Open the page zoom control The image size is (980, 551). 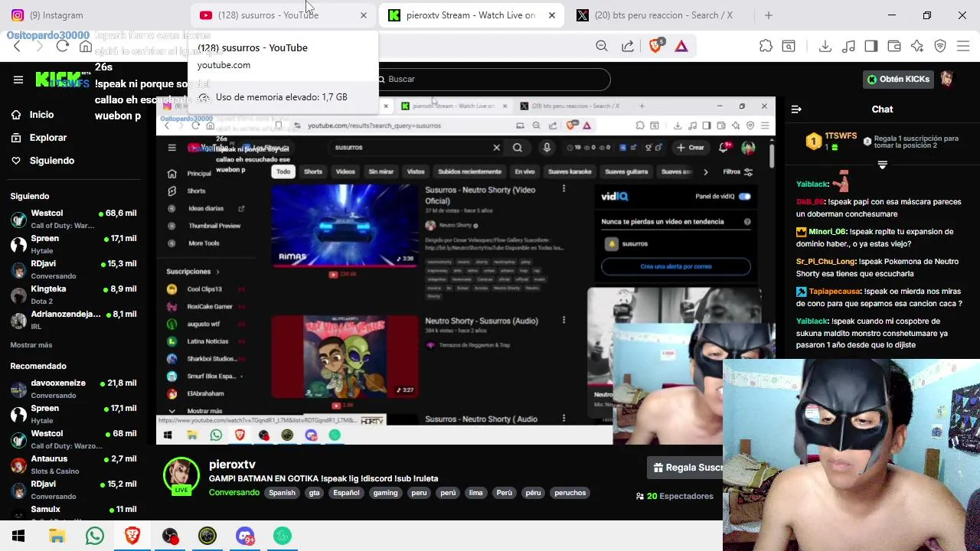(x=602, y=47)
